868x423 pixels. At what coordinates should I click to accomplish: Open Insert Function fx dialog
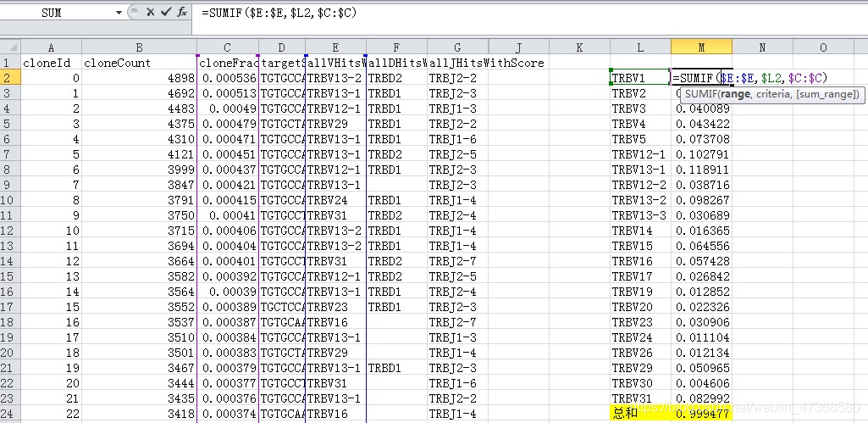coord(181,12)
